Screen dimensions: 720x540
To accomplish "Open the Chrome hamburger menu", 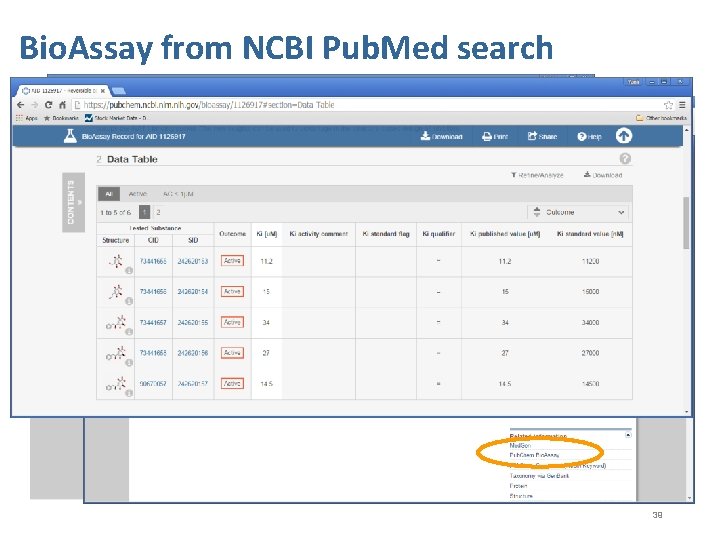I will click(682, 105).
